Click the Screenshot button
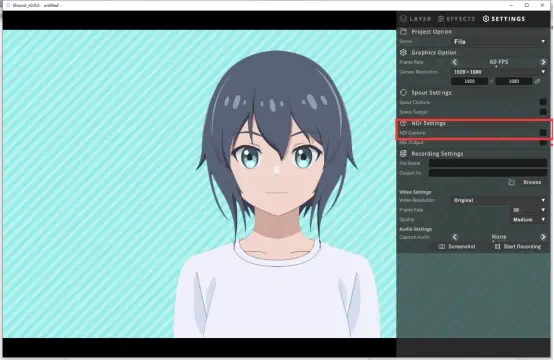Image resolution: width=554 pixels, height=361 pixels. pos(457,247)
